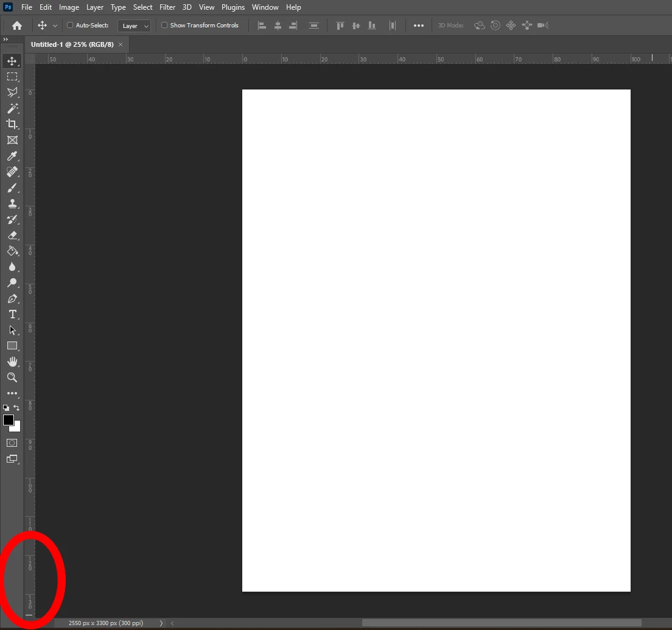The image size is (672, 630).
Task: Open the Select menu
Action: point(142,7)
